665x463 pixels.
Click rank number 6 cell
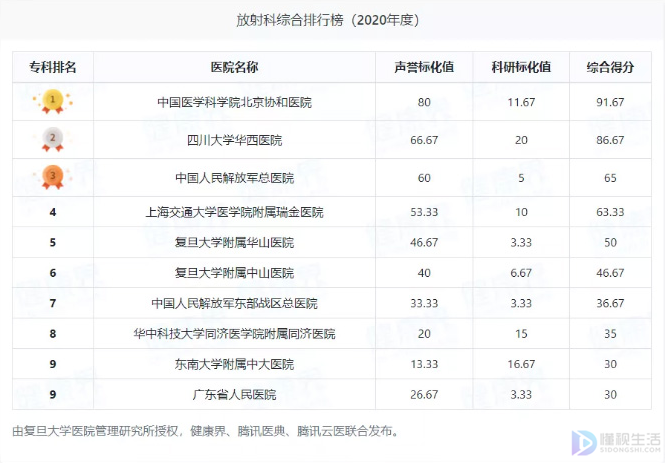pos(53,273)
